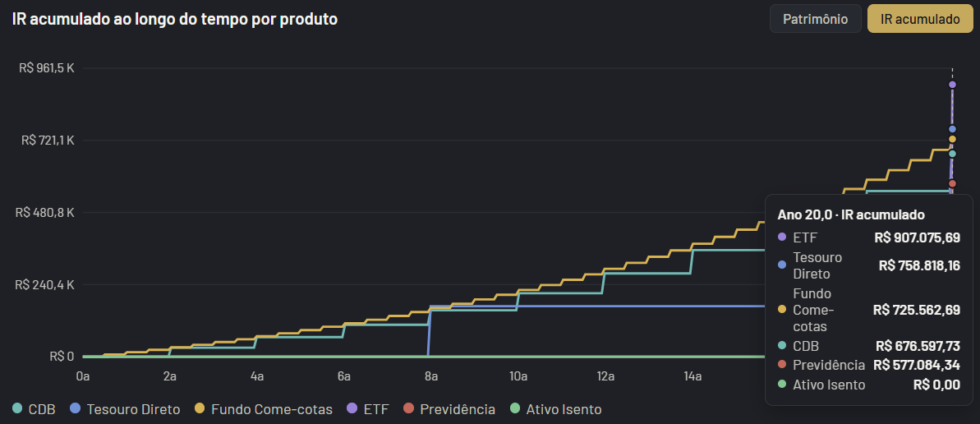The width and height of the screenshot is (980, 424).
Task: Click the R$ 240,4 K axis label
Action: (x=45, y=284)
